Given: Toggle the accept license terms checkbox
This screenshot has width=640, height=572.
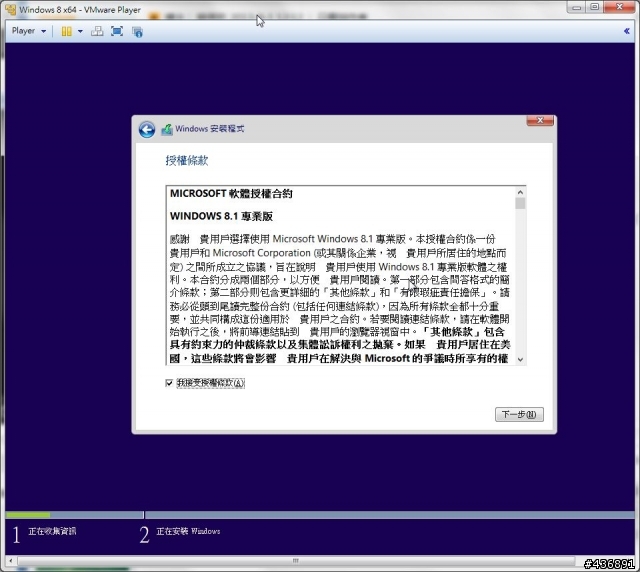Looking at the screenshot, I should pyautogui.click(x=169, y=383).
